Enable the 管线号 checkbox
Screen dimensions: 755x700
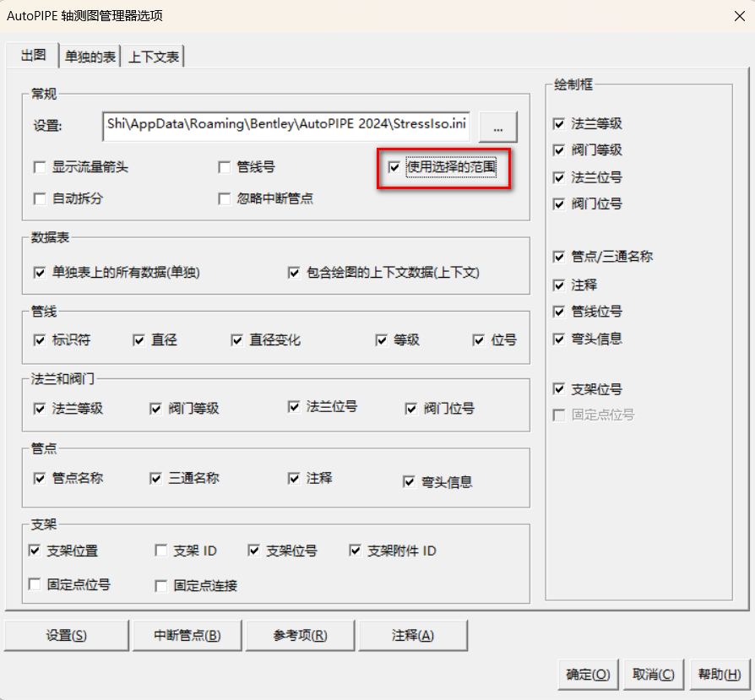click(x=224, y=167)
